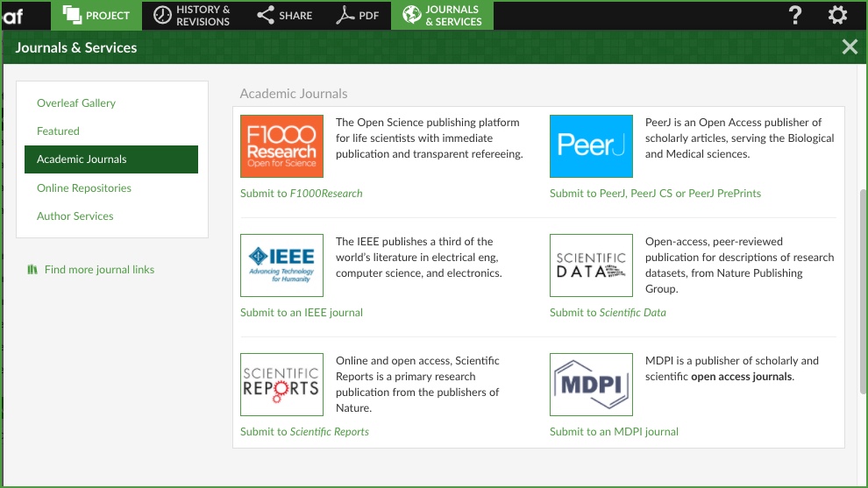Click the clock icon on History & Revisions
This screenshot has height=488, width=868.
click(162, 15)
